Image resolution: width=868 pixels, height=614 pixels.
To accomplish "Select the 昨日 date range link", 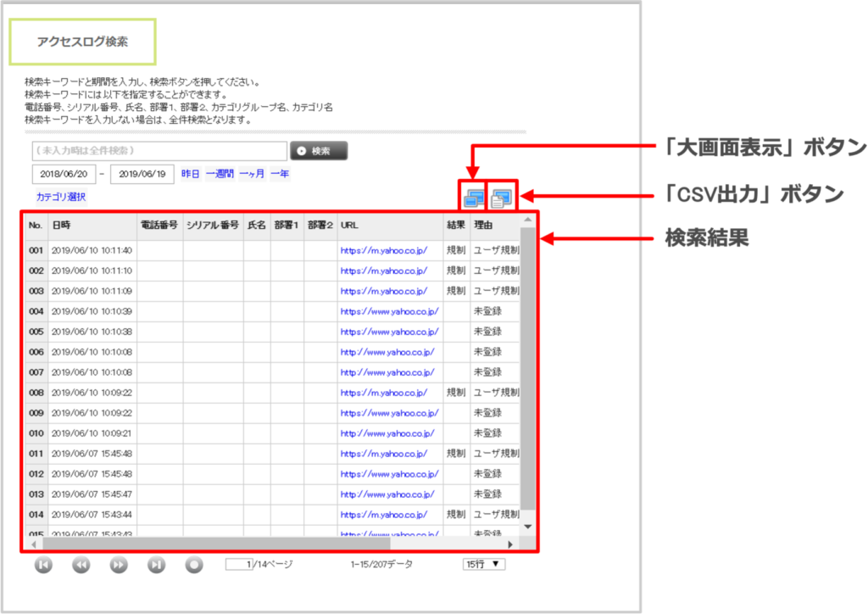I will click(190, 174).
